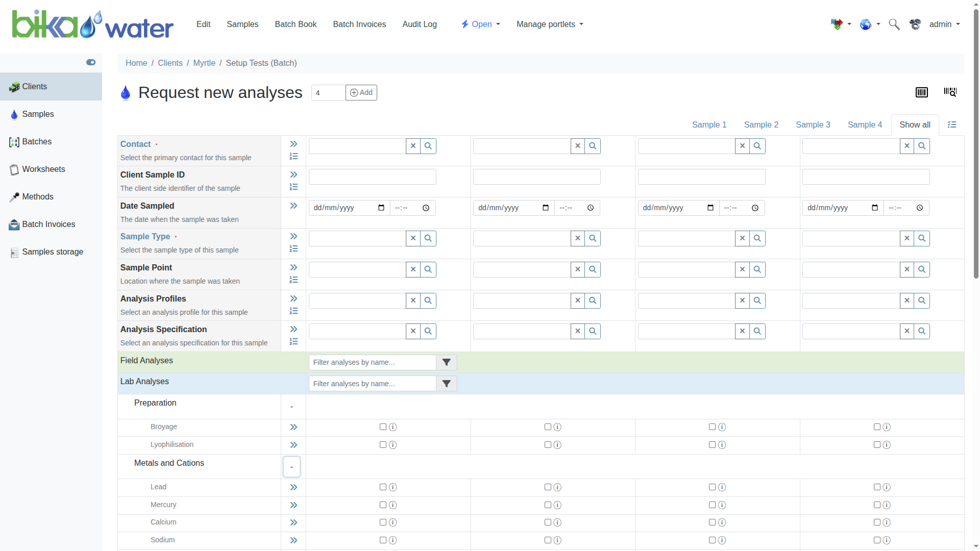The width and height of the screenshot is (980, 551).
Task: Search Sample Point for Sample 2
Action: (593, 269)
